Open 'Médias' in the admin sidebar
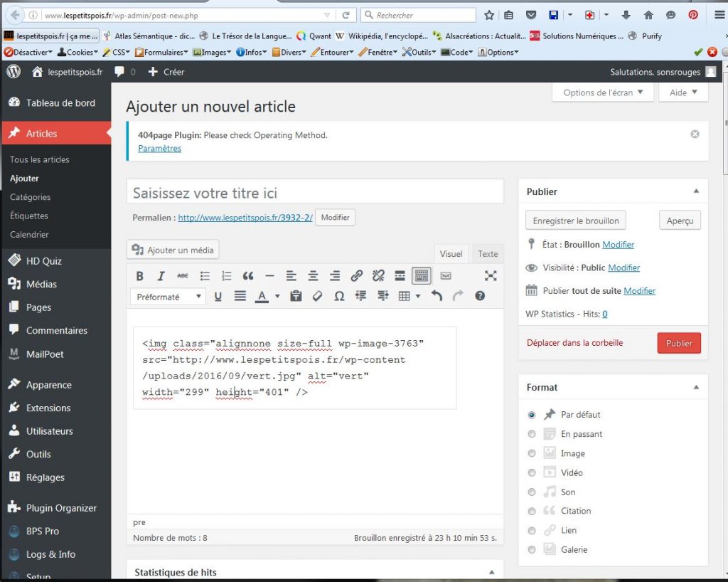 coord(41,284)
